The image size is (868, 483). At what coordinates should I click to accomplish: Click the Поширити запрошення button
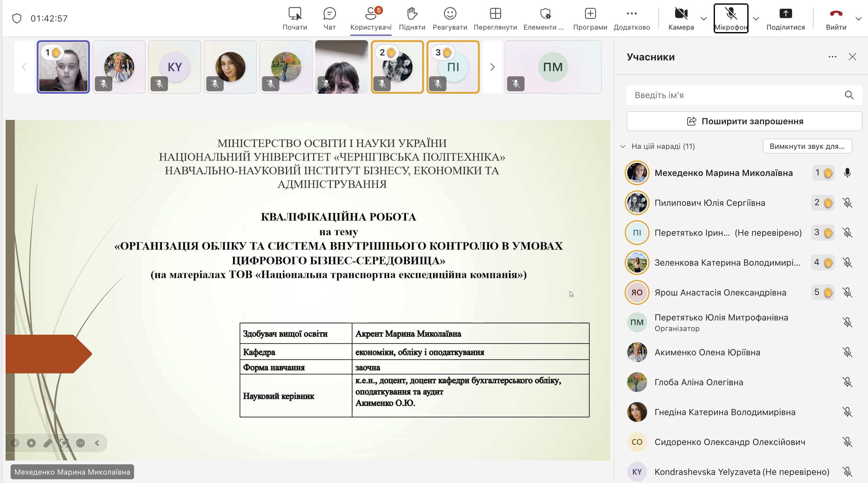click(744, 121)
